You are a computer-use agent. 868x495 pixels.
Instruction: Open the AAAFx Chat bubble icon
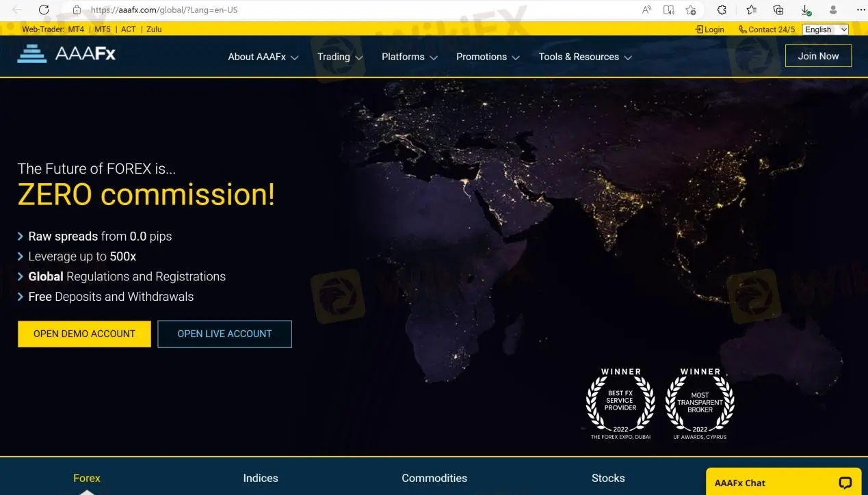[846, 482]
